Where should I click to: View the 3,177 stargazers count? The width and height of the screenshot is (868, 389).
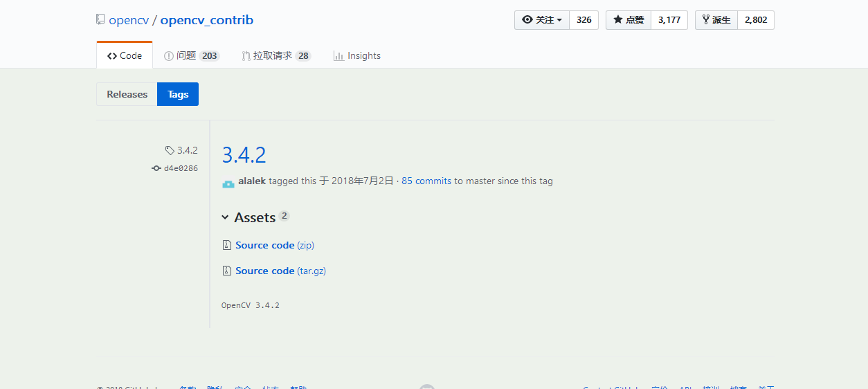[x=669, y=20]
